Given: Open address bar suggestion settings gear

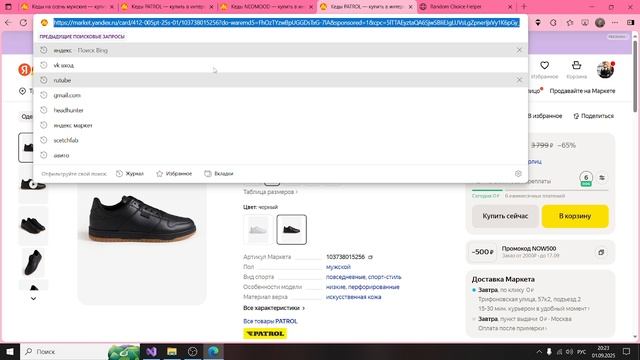Looking at the screenshot, I should click(x=518, y=173).
